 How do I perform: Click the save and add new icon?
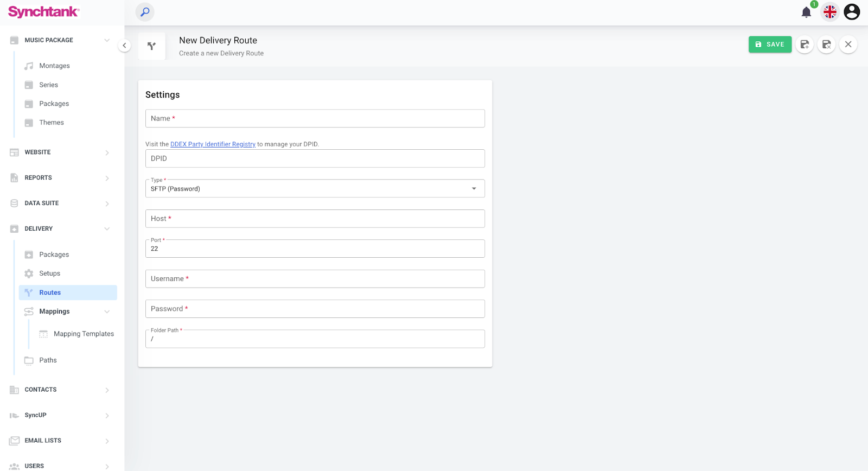pyautogui.click(x=805, y=44)
